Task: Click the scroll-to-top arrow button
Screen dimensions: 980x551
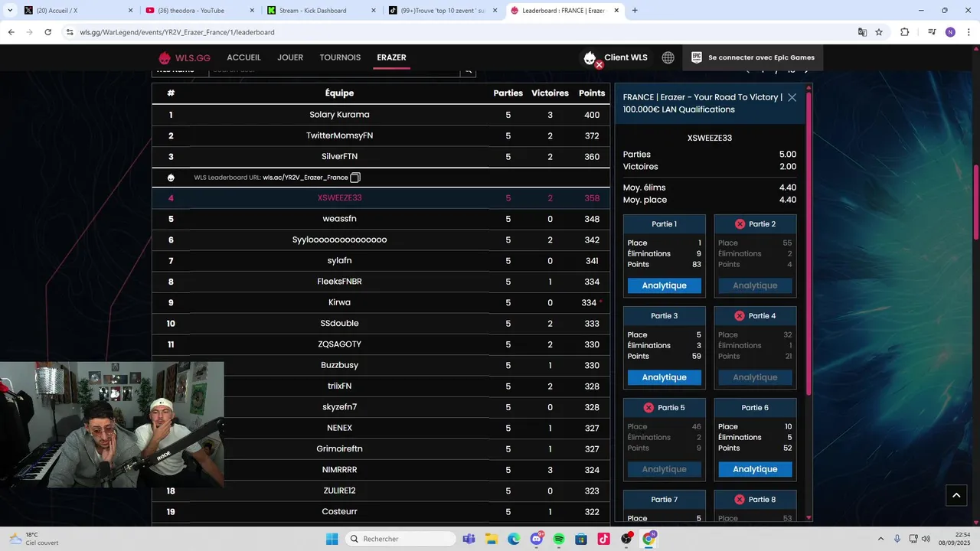Action: coord(956,496)
